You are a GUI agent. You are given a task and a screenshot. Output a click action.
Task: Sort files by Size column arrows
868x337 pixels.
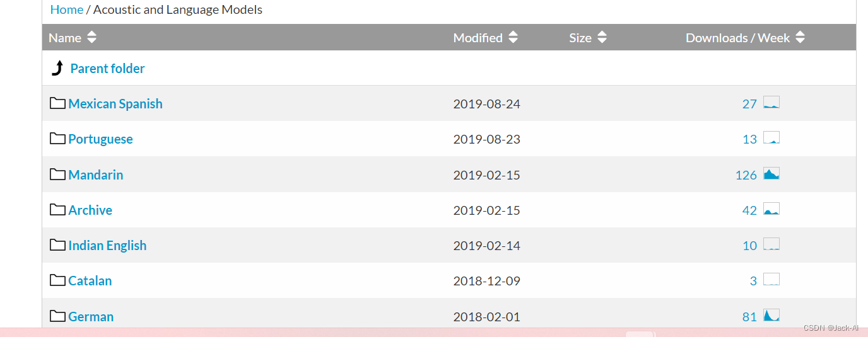point(602,37)
